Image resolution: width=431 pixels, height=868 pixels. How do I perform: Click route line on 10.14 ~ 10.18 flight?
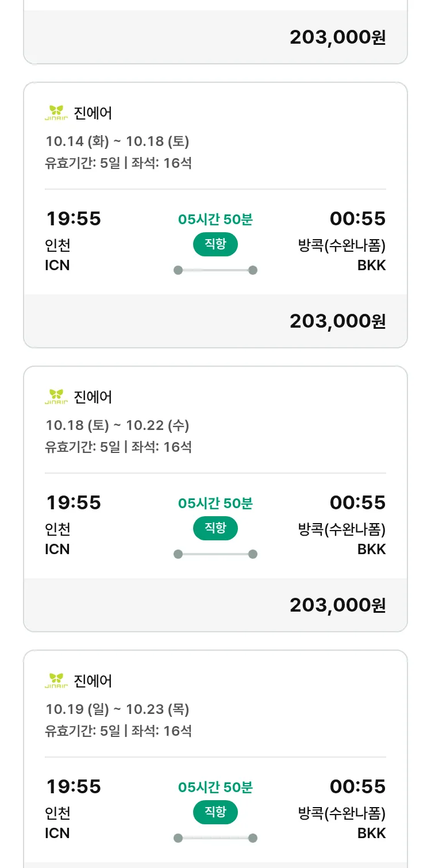(x=215, y=270)
